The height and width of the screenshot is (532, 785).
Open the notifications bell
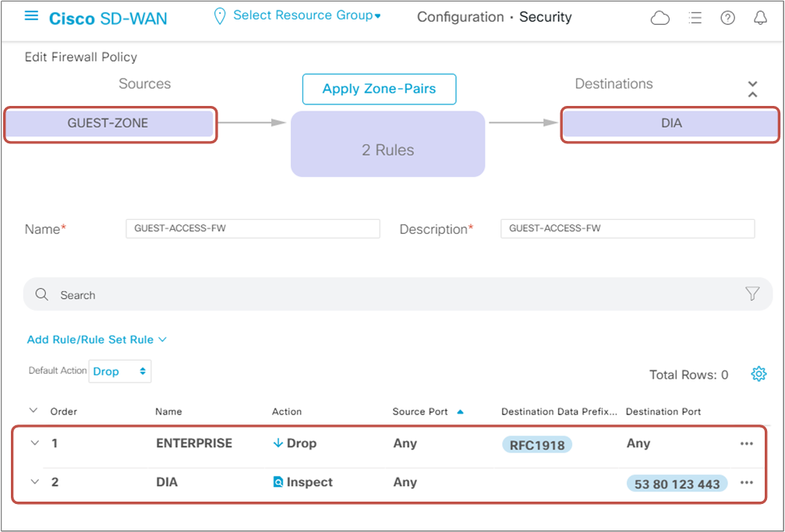[x=760, y=17]
